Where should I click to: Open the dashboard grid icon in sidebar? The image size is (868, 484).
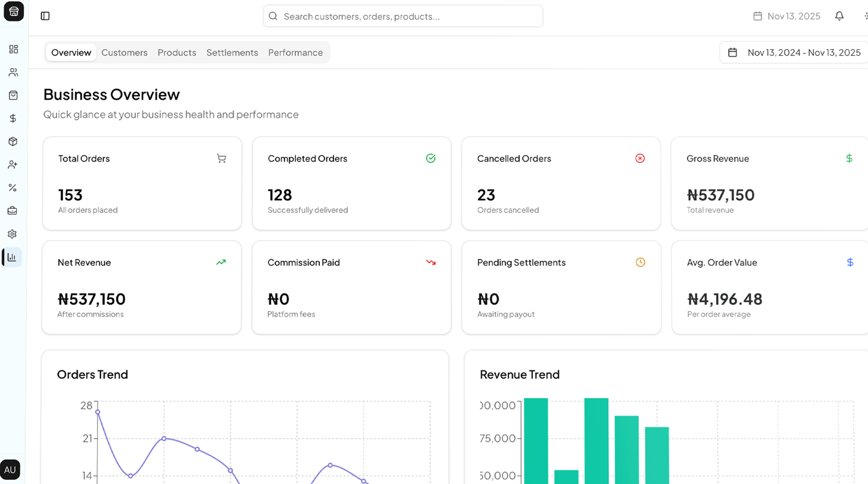click(13, 49)
